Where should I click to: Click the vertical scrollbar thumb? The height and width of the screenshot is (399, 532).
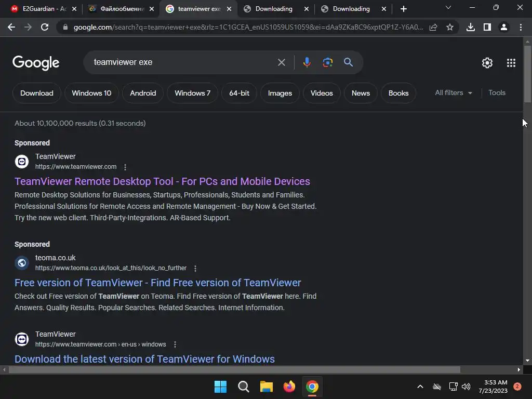pyautogui.click(x=527, y=74)
